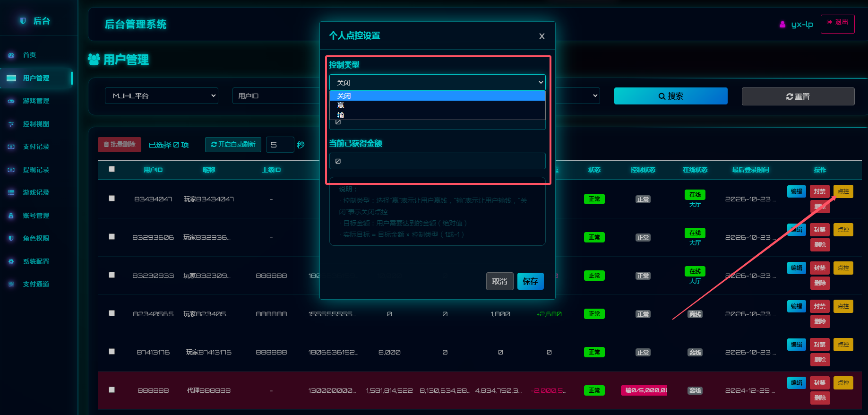Click the 退出 logout button

point(838,24)
